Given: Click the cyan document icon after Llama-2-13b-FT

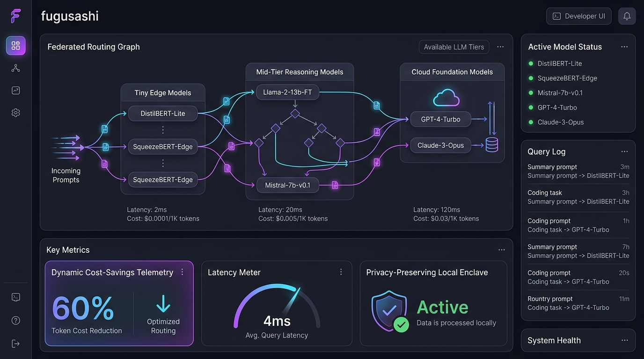Looking at the screenshot, I should [377, 106].
